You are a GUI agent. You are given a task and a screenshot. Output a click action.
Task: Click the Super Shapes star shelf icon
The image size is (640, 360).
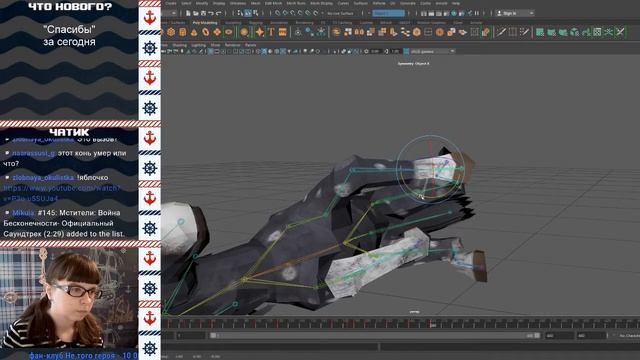(x=260, y=32)
